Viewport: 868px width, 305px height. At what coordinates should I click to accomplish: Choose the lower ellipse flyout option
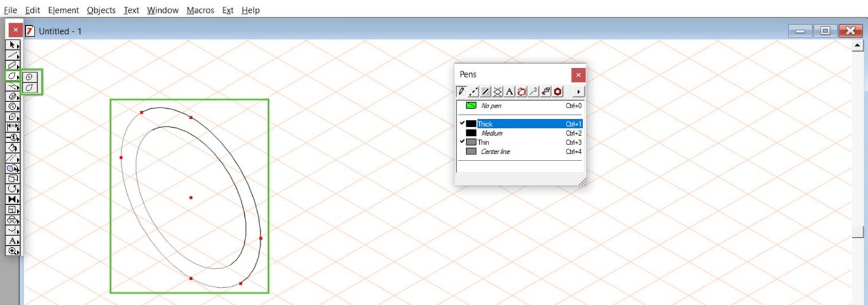[x=30, y=87]
